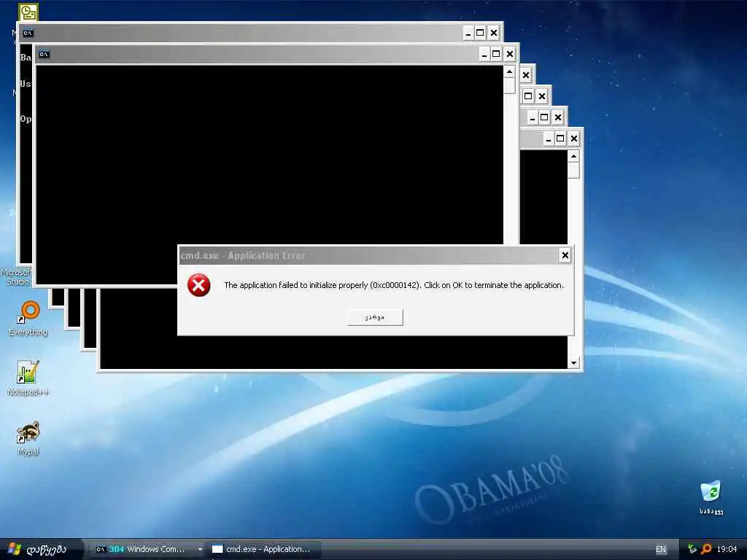The width and height of the screenshot is (747, 560).
Task: Maximize the rearmost top-left cmd window
Action: (x=480, y=33)
